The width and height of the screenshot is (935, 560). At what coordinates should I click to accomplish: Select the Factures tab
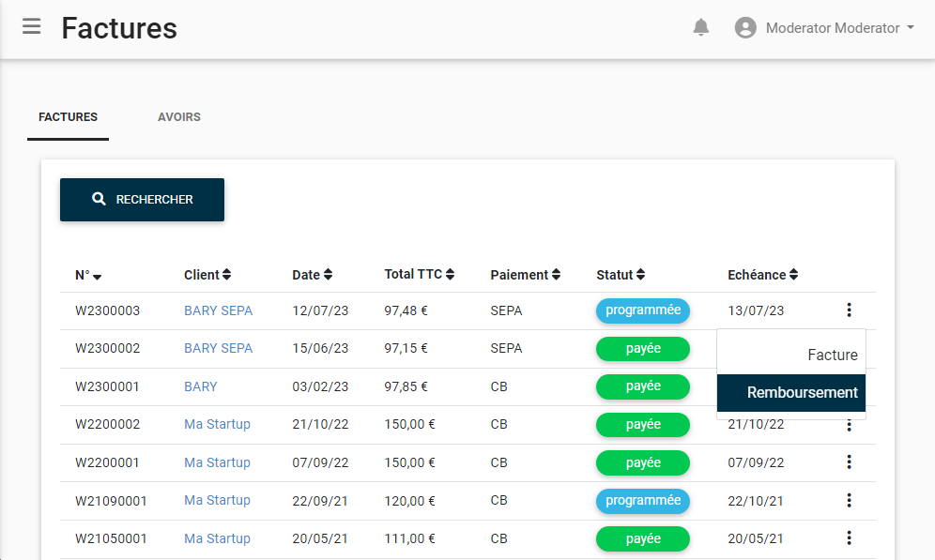click(x=68, y=117)
